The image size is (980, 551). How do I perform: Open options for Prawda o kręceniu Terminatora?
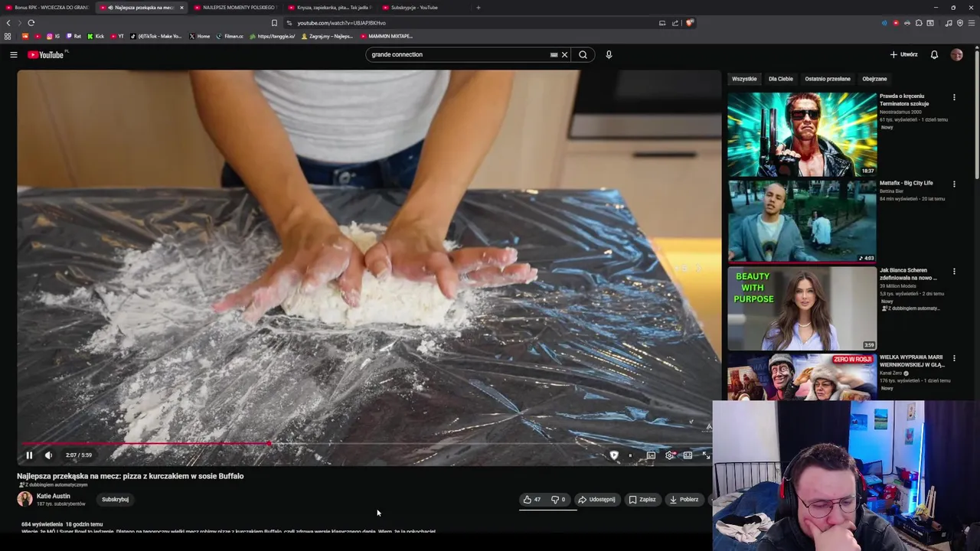click(x=954, y=97)
